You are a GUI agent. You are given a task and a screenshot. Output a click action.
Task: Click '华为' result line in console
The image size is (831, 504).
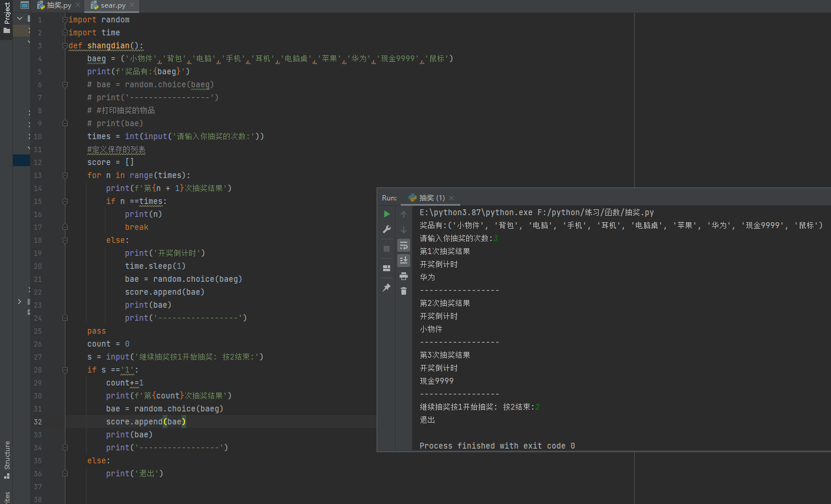(427, 277)
